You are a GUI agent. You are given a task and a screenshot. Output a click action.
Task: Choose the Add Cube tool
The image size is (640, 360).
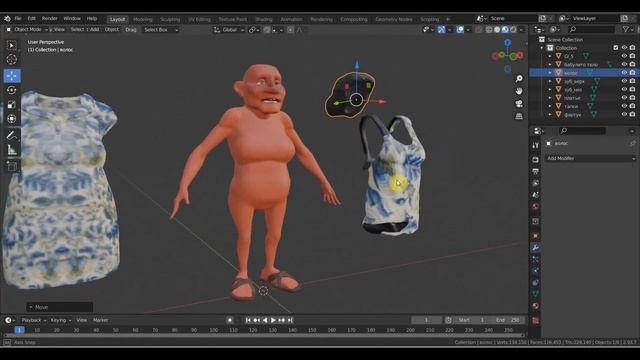click(x=11, y=166)
